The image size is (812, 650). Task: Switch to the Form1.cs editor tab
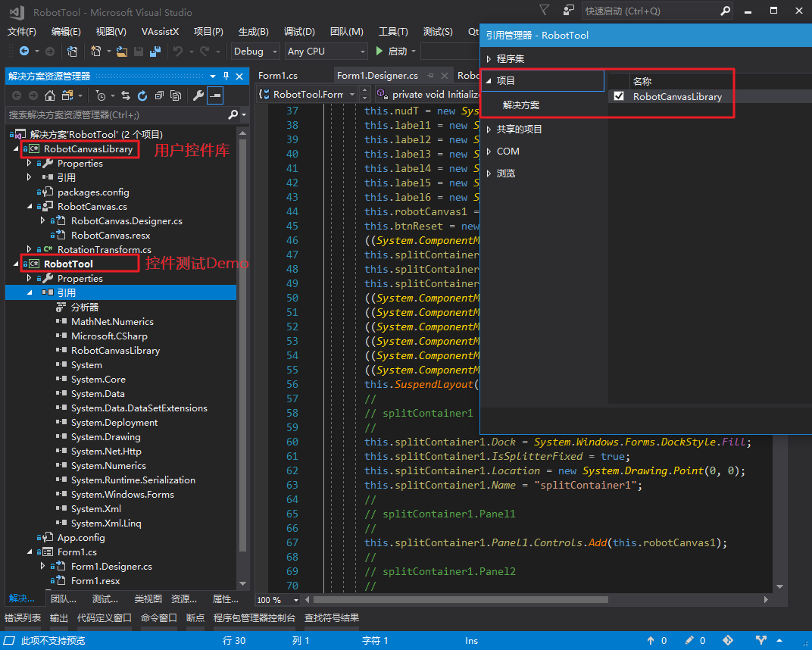[x=277, y=76]
